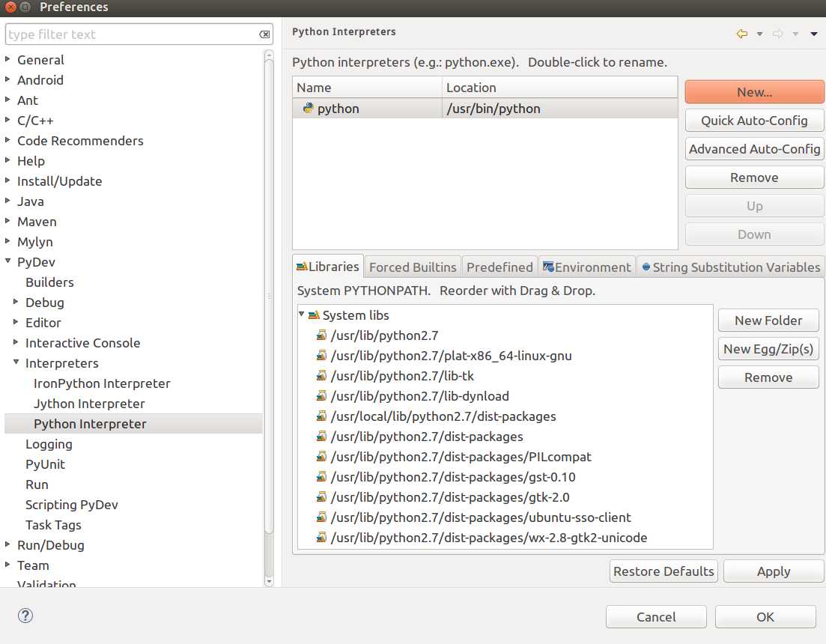The image size is (826, 644).
Task: Open the preferences page view menu arrow
Action: tap(814, 34)
